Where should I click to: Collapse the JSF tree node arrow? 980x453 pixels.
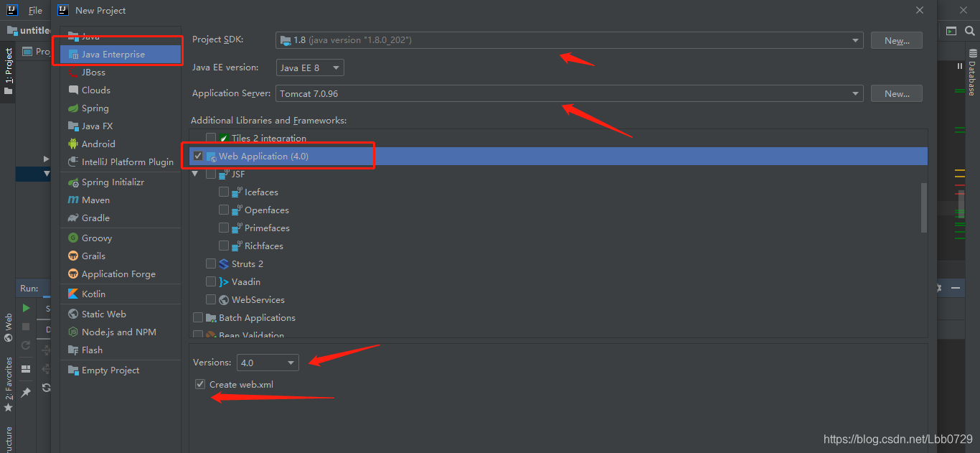pyautogui.click(x=195, y=174)
